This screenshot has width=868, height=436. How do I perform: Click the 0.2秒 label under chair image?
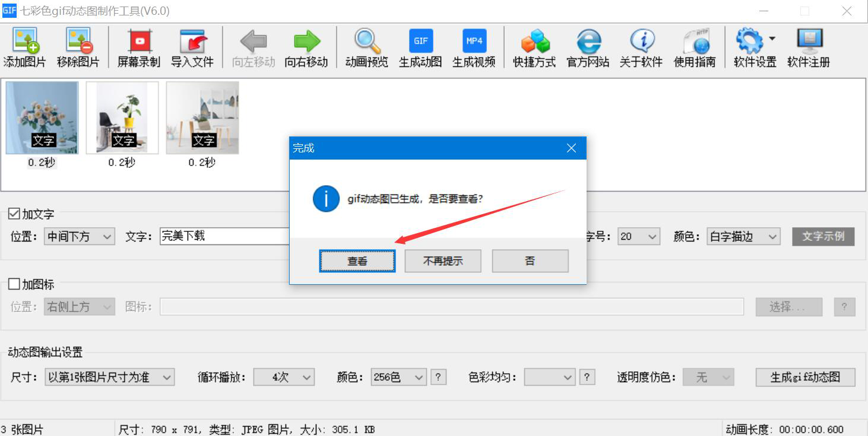tap(122, 163)
